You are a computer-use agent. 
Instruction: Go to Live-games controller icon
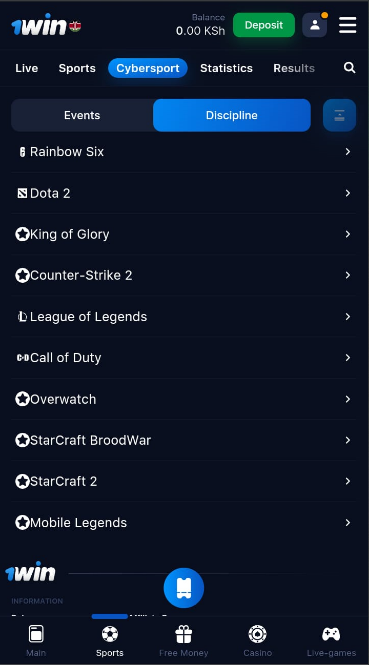click(331, 634)
